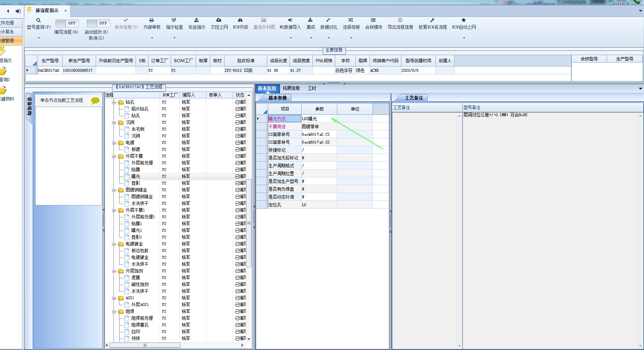Collapse the 图镀铜镍金 tree node
The image size is (644, 350).
(114, 190)
